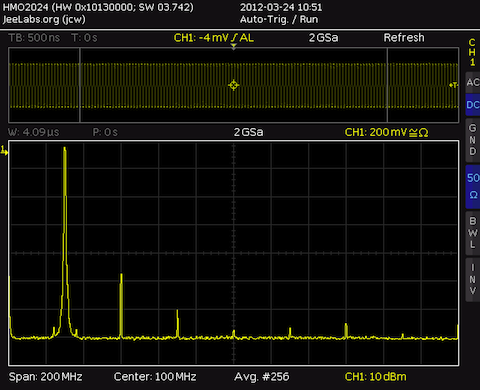The image size is (480, 390).
Task: Click the upper '2GSa' sample rate readout
Action: (323, 38)
